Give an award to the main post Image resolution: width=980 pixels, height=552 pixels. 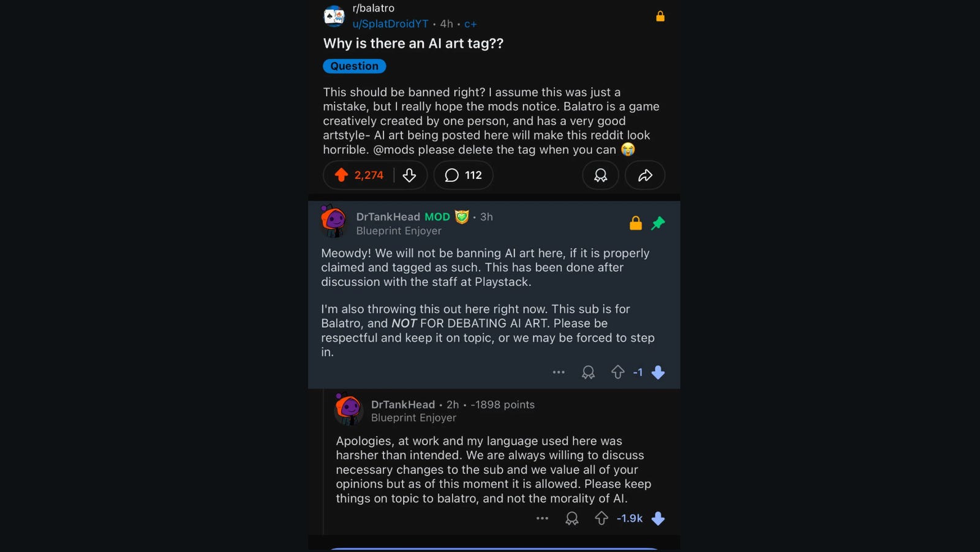[x=600, y=176]
